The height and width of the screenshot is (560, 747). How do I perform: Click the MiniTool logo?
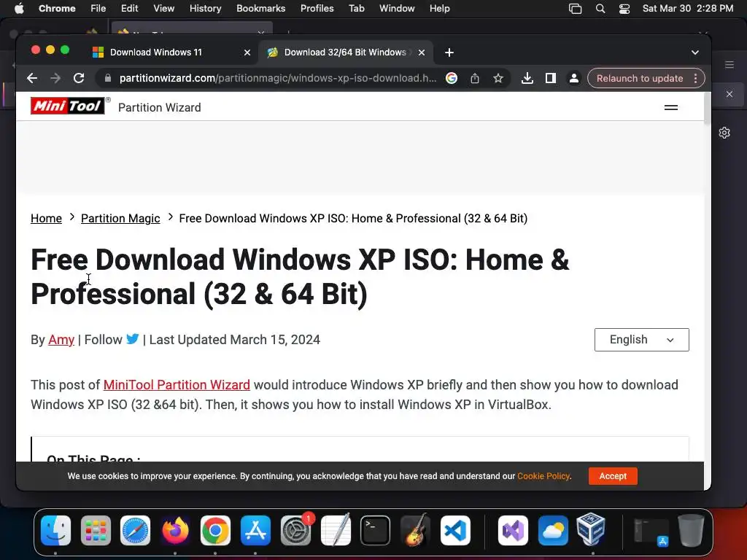pyautogui.click(x=68, y=106)
